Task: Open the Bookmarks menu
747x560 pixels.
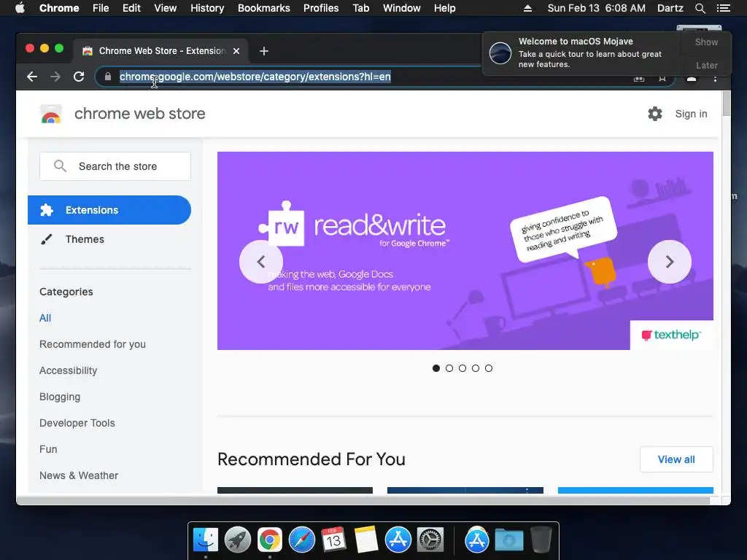Action: pyautogui.click(x=264, y=8)
